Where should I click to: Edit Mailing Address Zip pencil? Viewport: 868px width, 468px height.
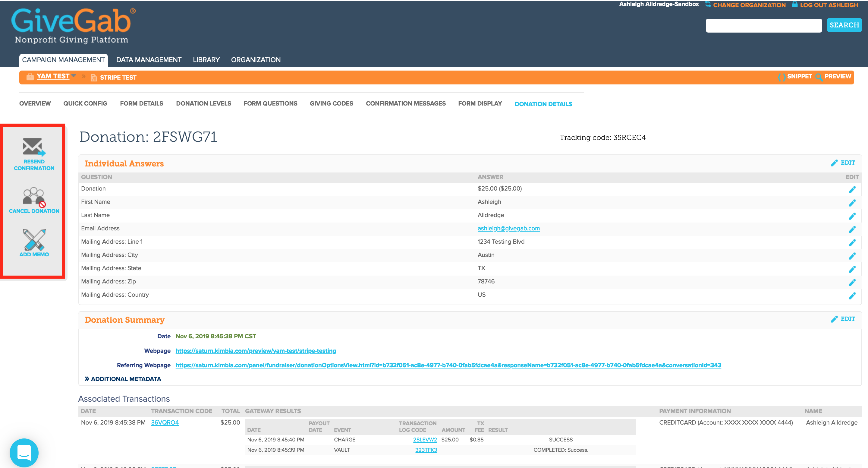tap(852, 282)
